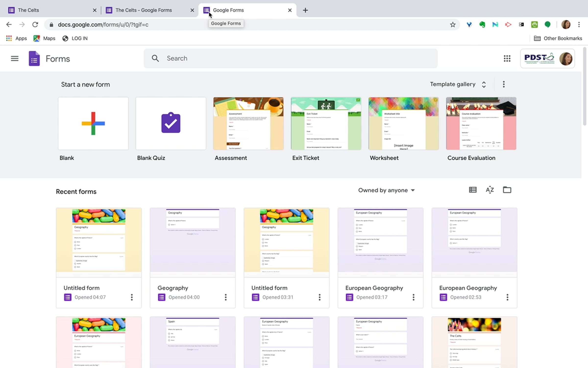Click the Evernote extension icon
The image size is (588, 368).
click(x=482, y=25)
